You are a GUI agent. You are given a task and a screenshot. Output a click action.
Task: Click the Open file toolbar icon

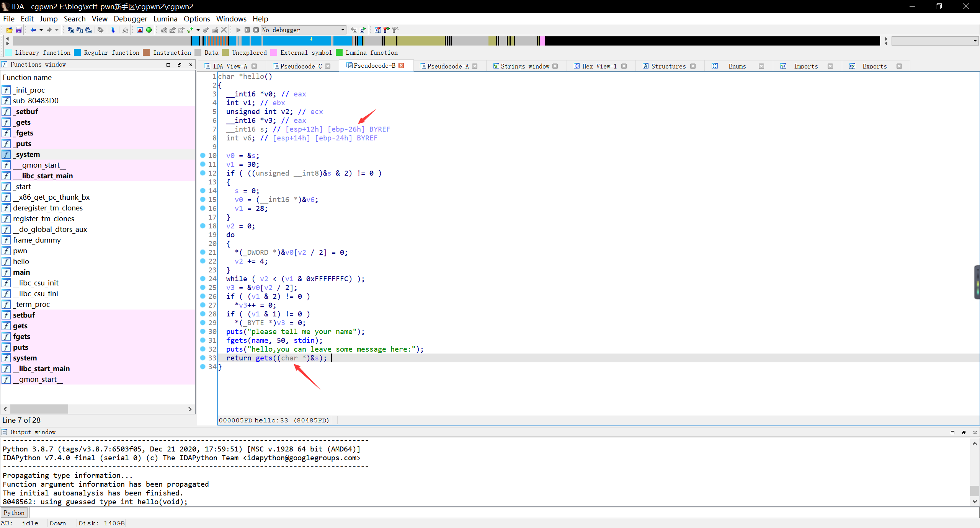9,30
